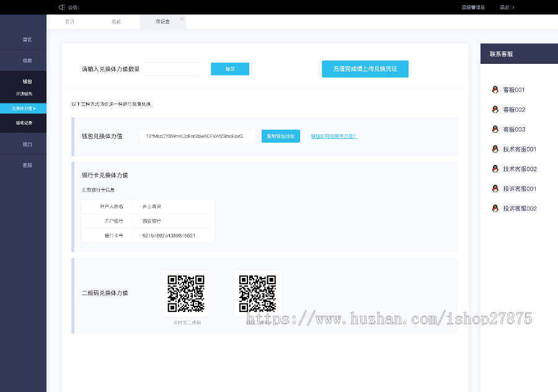Click the announcement speaker icon in the top bar
This screenshot has width=558, height=392.
(x=61, y=7)
